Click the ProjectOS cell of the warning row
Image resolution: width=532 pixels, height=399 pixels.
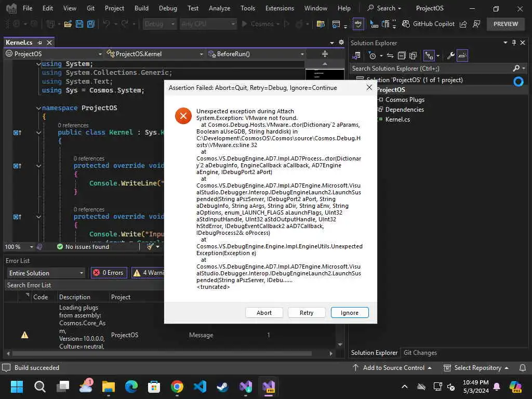[x=125, y=335]
